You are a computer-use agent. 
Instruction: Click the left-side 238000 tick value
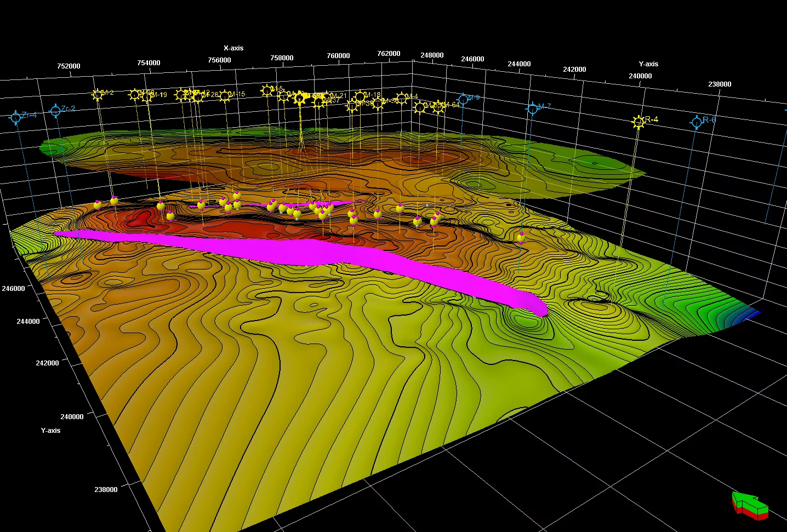click(106, 490)
